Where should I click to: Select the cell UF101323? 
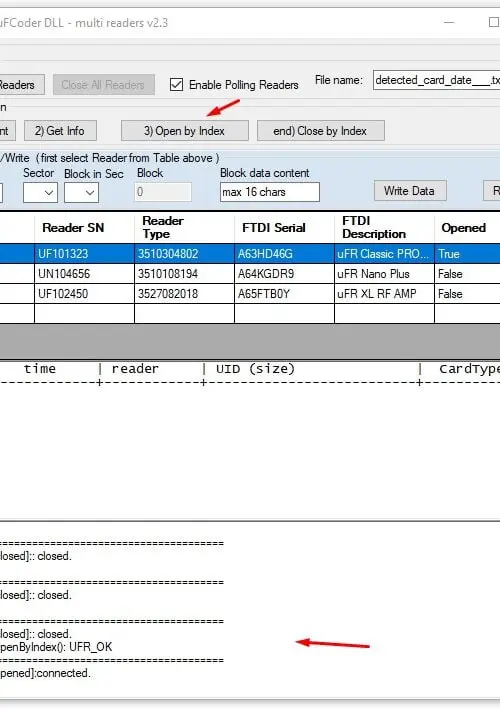pyautogui.click(x=85, y=254)
